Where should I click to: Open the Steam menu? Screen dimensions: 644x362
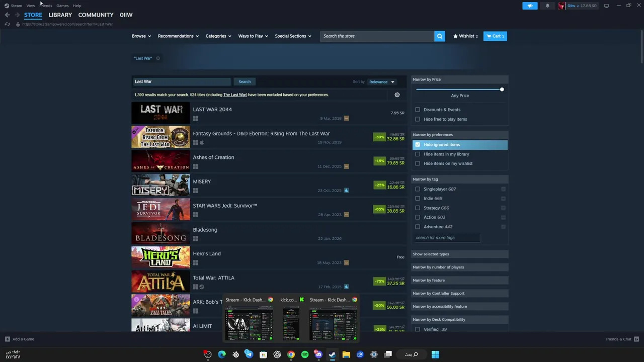(x=16, y=6)
